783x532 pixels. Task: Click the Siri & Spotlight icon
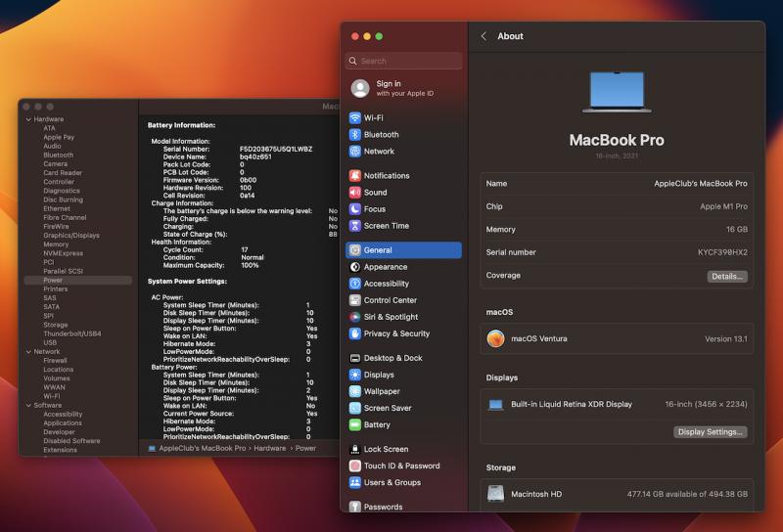[x=354, y=317]
